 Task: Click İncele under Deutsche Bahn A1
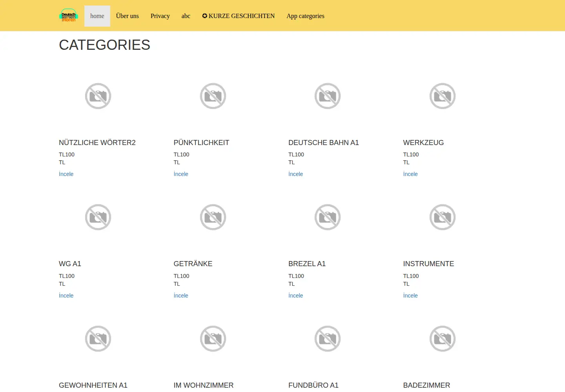296,174
